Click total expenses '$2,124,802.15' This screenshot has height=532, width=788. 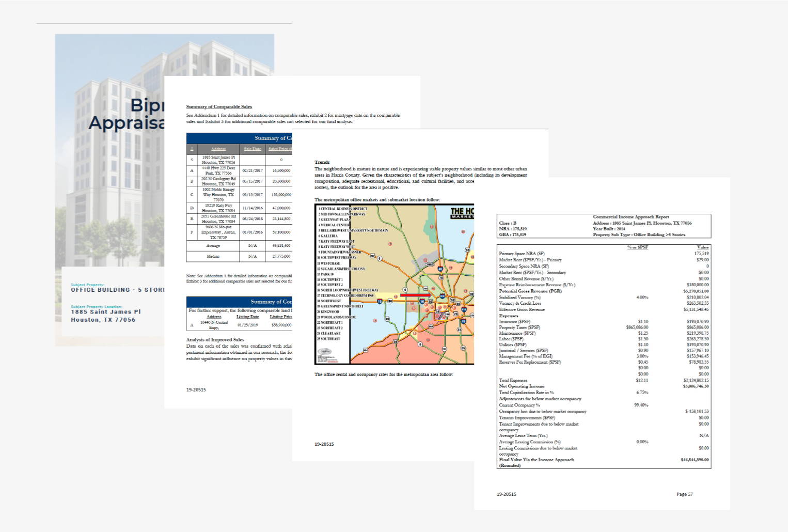[x=696, y=381]
